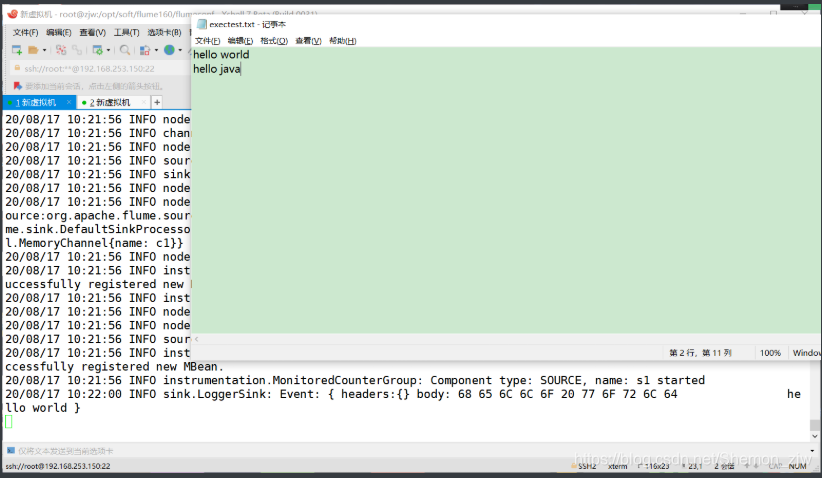822x478 pixels.
Task: Click 'llo world }' terminal output line
Action: (x=42, y=408)
